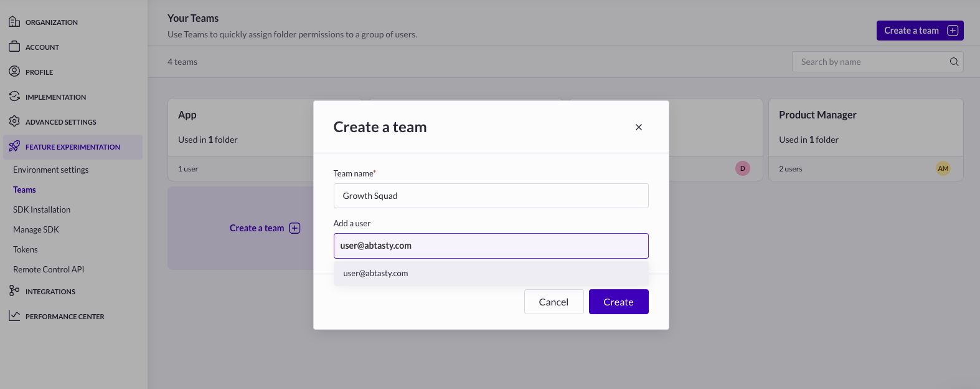Click the AM user avatar badge
Image resolution: width=980 pixels, height=389 pixels.
943,168
